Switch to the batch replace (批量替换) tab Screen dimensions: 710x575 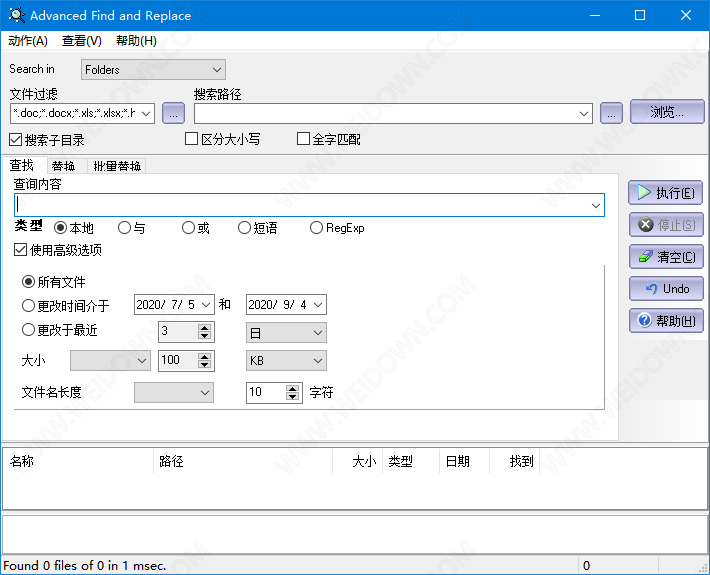pos(117,166)
